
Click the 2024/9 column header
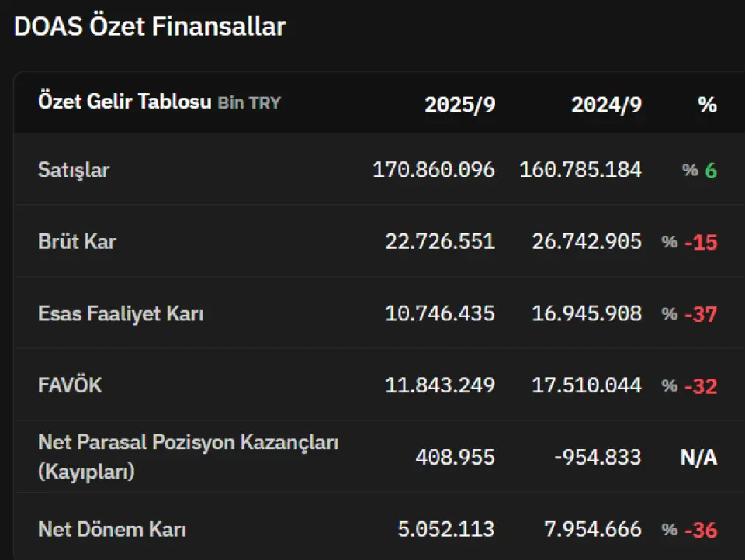click(606, 105)
